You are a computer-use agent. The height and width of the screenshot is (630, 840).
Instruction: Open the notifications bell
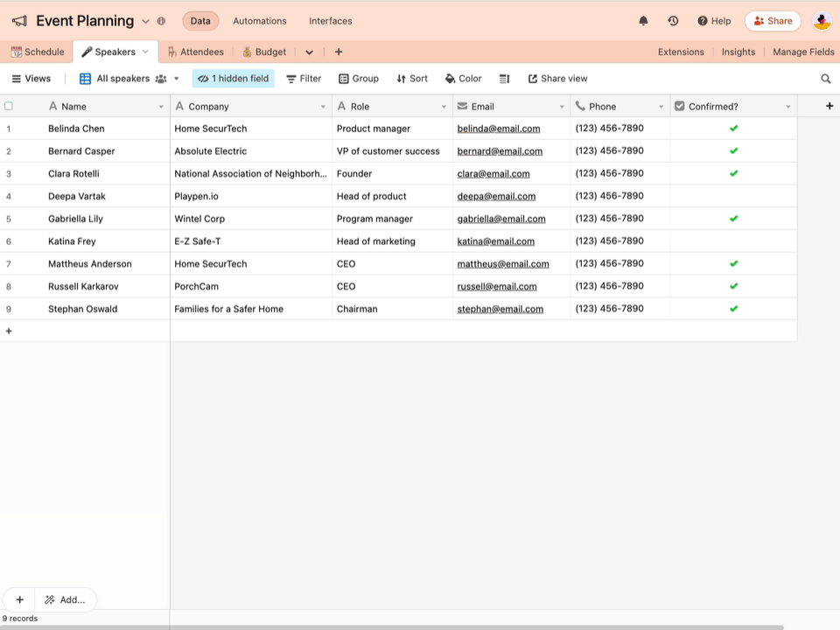point(645,20)
